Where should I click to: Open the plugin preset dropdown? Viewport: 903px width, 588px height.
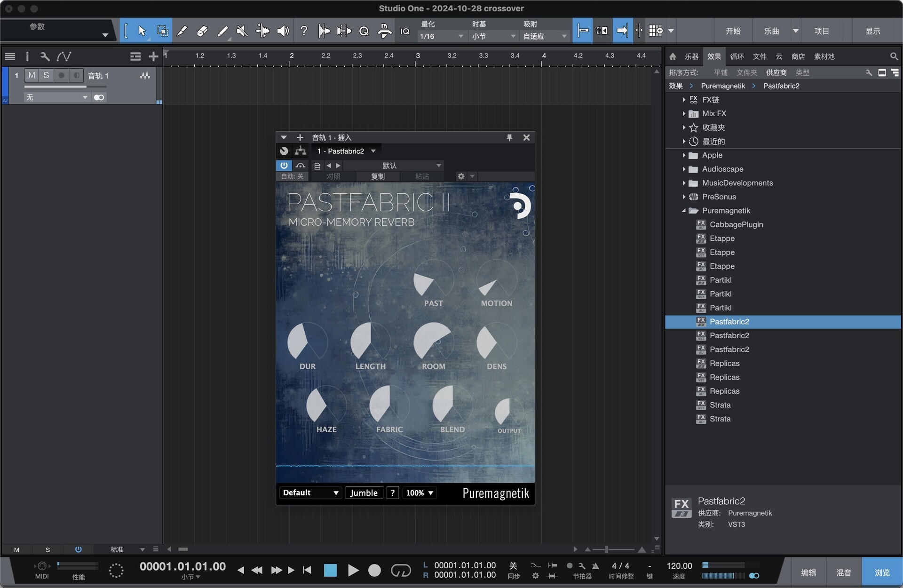[x=393, y=166]
